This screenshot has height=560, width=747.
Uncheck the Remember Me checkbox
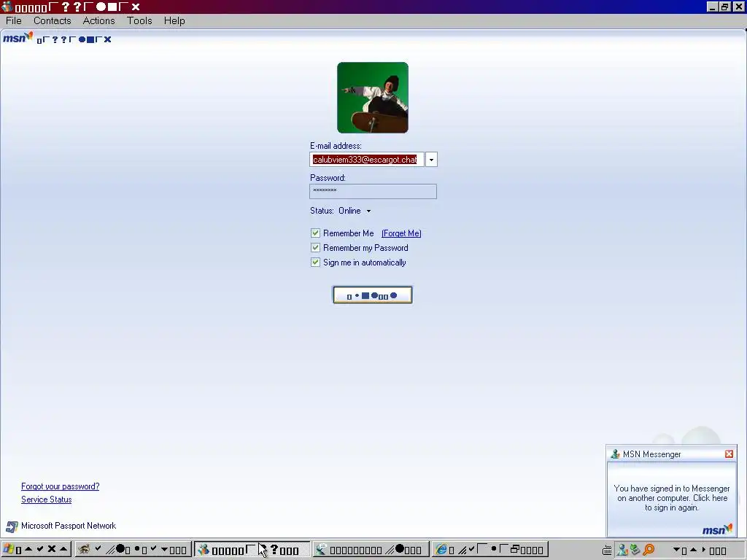pos(315,233)
